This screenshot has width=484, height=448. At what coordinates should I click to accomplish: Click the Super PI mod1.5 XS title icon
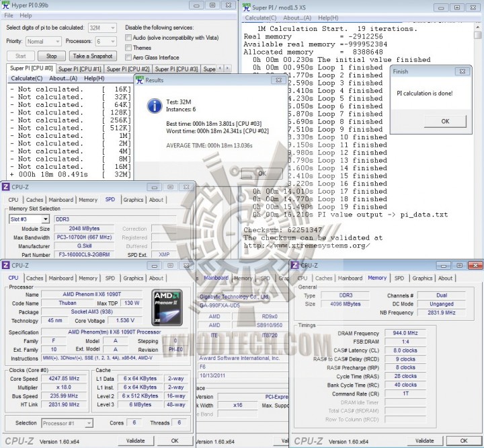click(246, 7)
